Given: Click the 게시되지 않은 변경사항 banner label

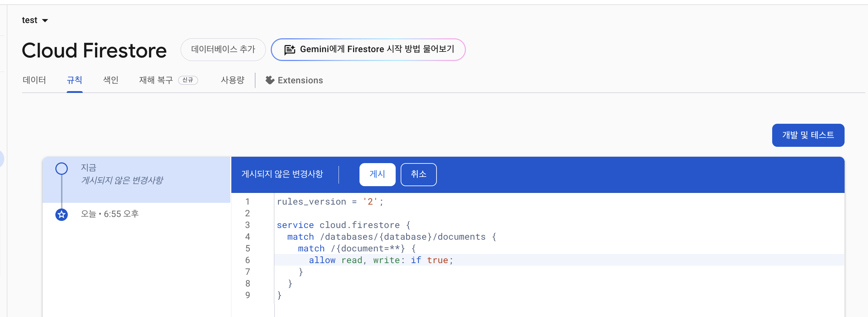Looking at the screenshot, I should click(x=282, y=174).
